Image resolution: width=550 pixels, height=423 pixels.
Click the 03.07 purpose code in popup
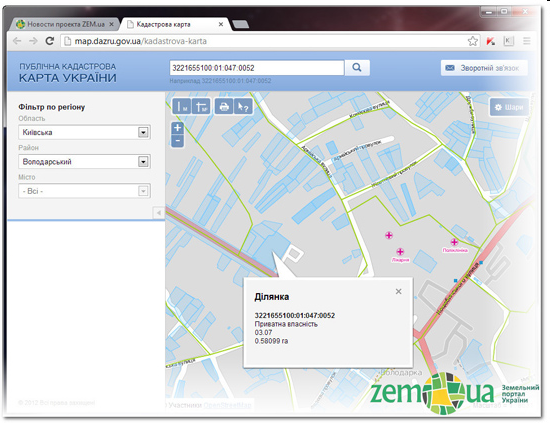point(263,333)
